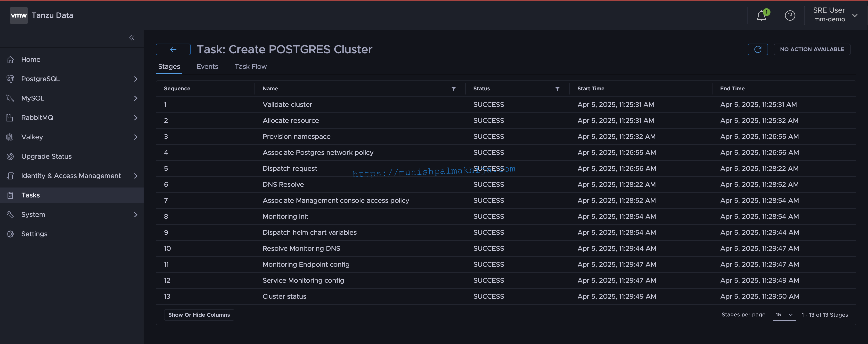Click SUCCESS status of Cluster status row

coord(489,297)
